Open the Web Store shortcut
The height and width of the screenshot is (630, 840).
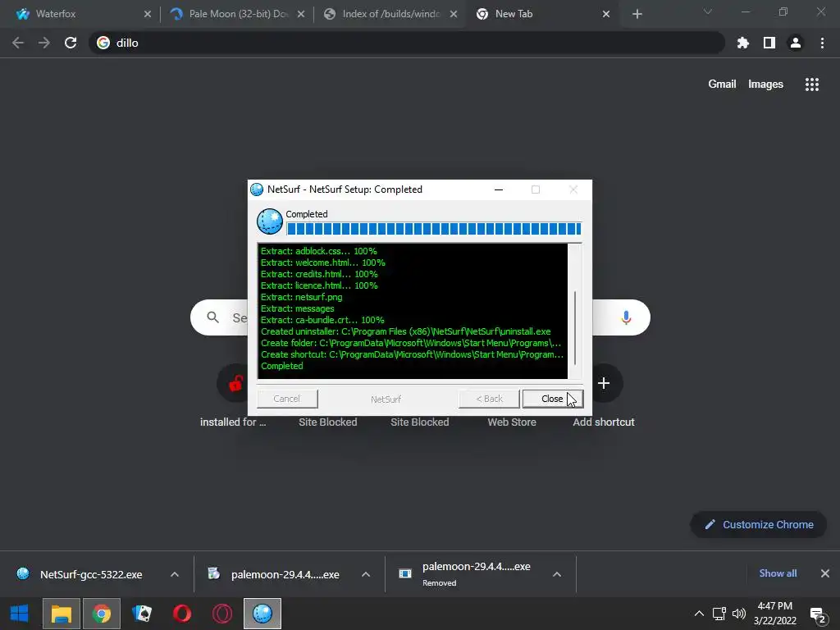pyautogui.click(x=512, y=422)
